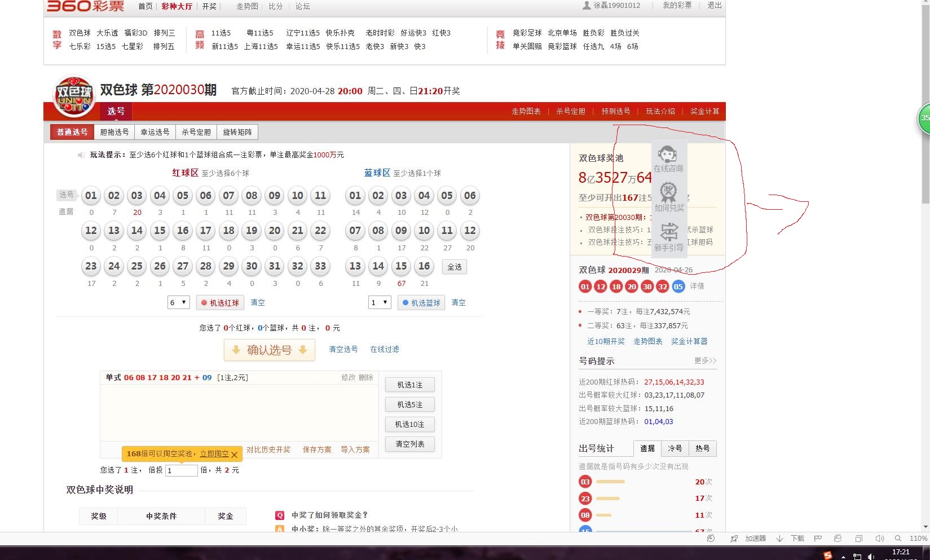The height and width of the screenshot is (560, 930).
Task: Select blue ball 06 in 蓝球区
Action: point(470,196)
